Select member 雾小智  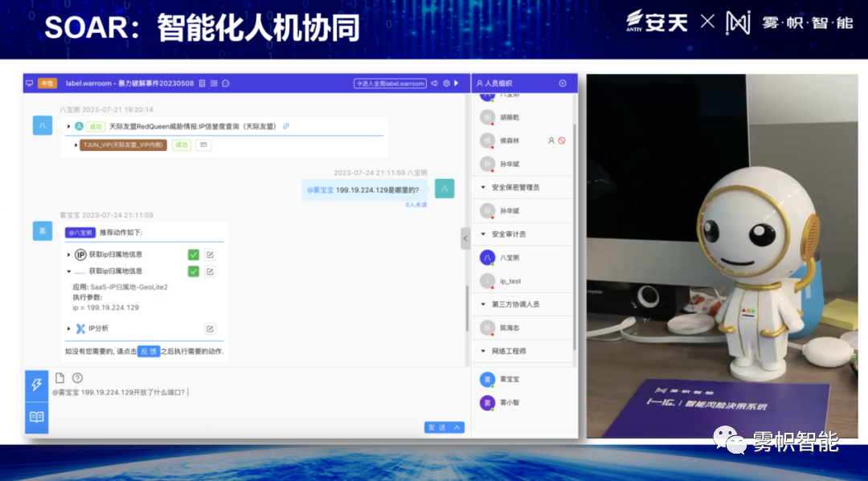(523, 402)
